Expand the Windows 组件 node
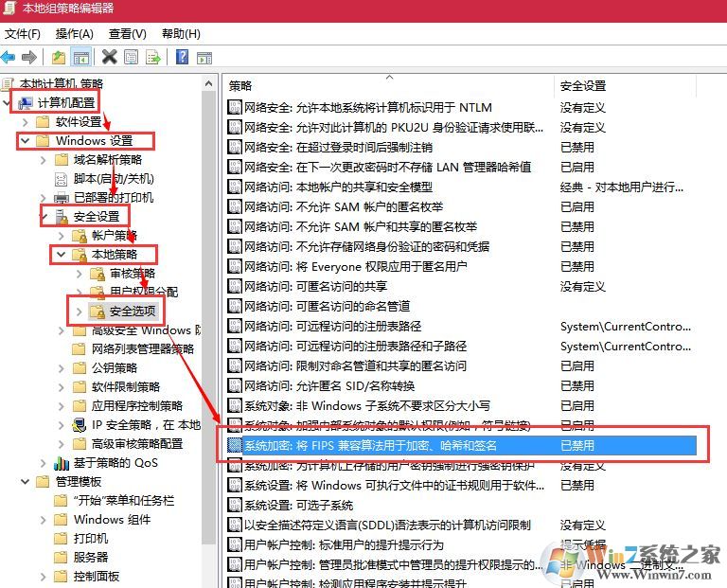The width and height of the screenshot is (727, 588). pyautogui.click(x=44, y=520)
